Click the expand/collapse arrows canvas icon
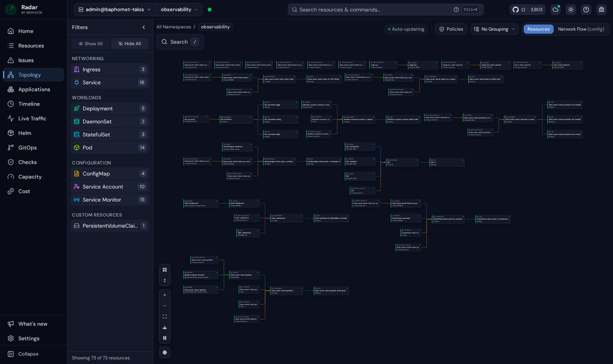The height and width of the screenshot is (364, 613). 165,280
